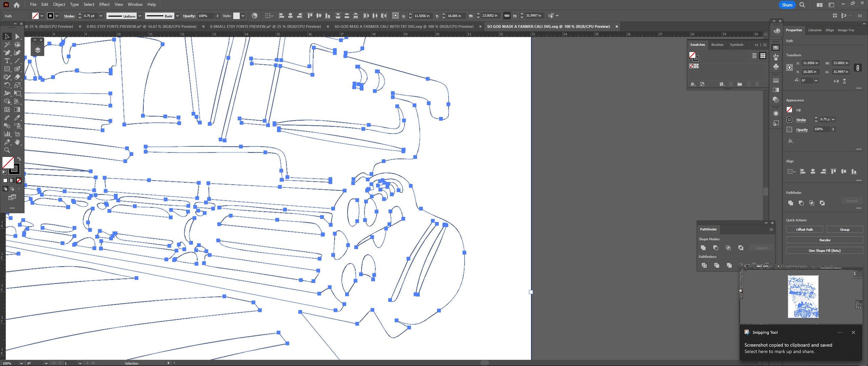Viewport: 868px width, 366px height.
Task: Select the Direct Selection tool
Action: click(x=17, y=36)
